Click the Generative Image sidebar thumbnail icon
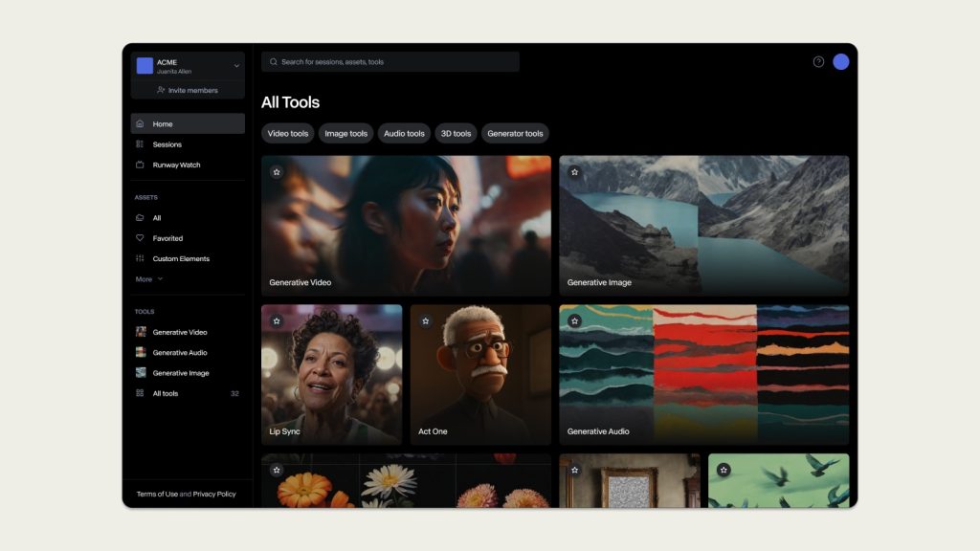Image resolution: width=980 pixels, height=551 pixels. pos(141,373)
